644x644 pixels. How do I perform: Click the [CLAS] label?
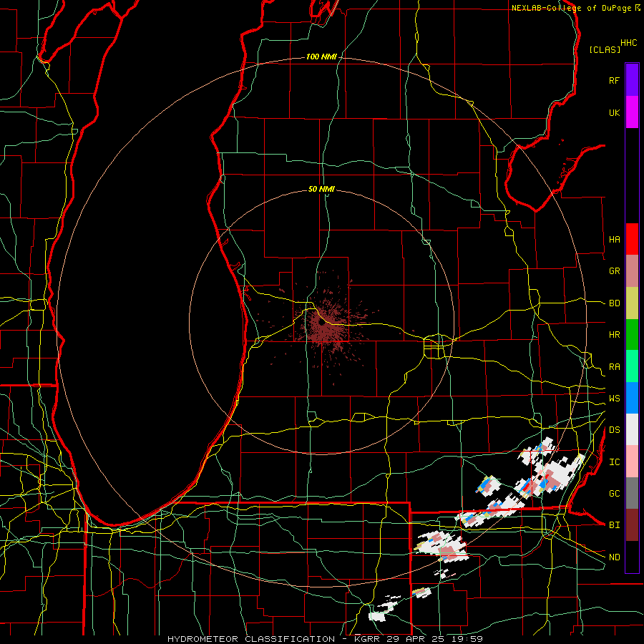pyautogui.click(x=605, y=49)
